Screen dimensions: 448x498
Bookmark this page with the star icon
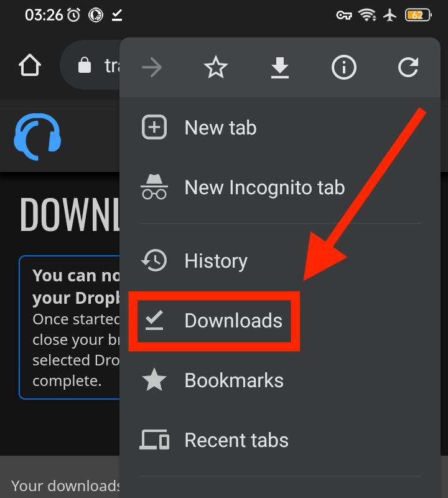216,67
